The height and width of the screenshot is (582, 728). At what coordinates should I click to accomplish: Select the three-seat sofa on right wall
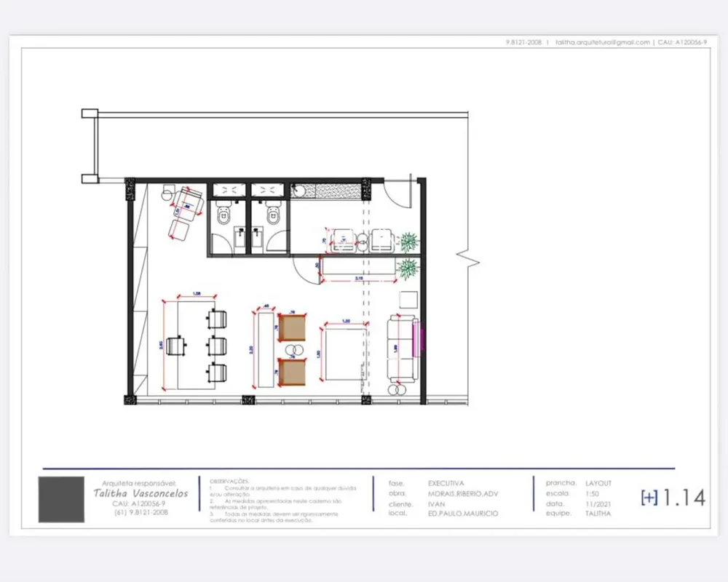402,348
